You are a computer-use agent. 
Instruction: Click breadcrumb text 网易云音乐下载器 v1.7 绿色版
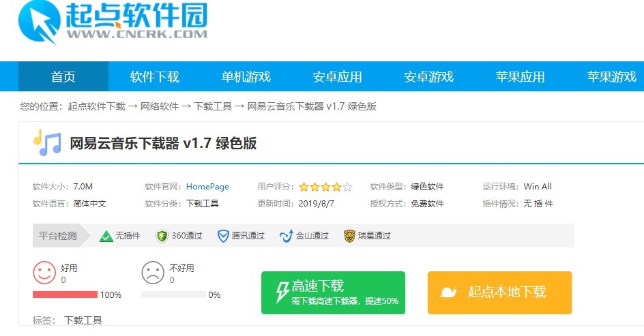tap(312, 107)
